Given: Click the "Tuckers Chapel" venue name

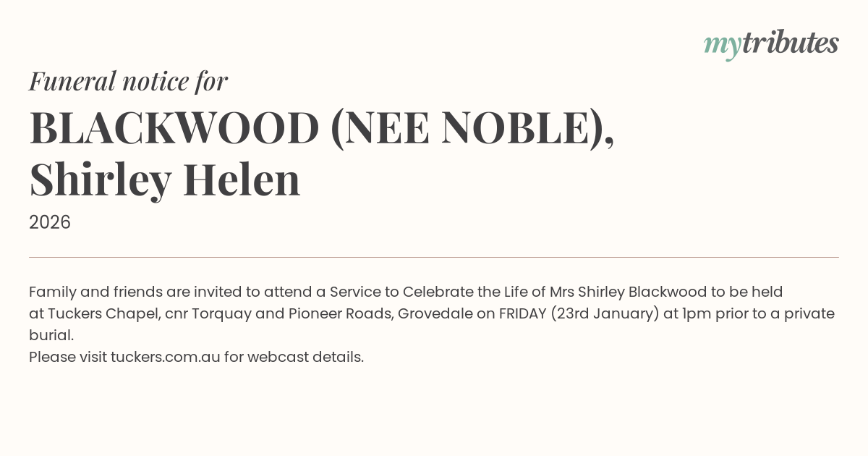Looking at the screenshot, I should coord(103,313).
